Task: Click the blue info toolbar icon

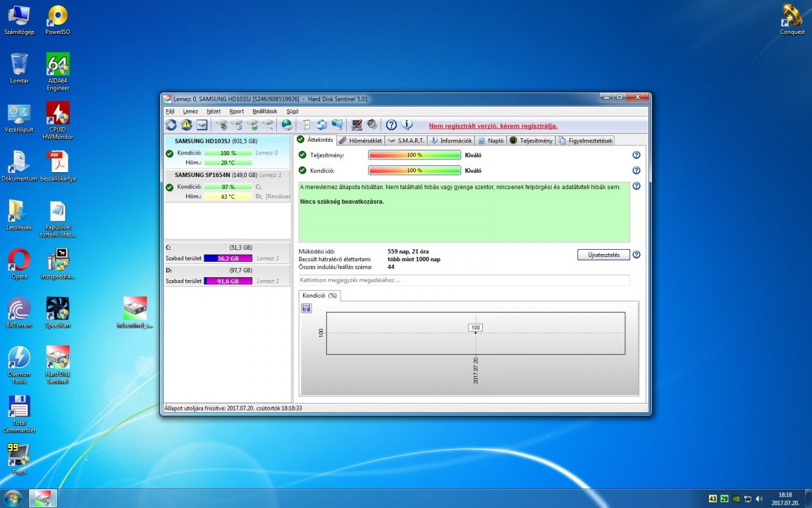Action: click(407, 125)
